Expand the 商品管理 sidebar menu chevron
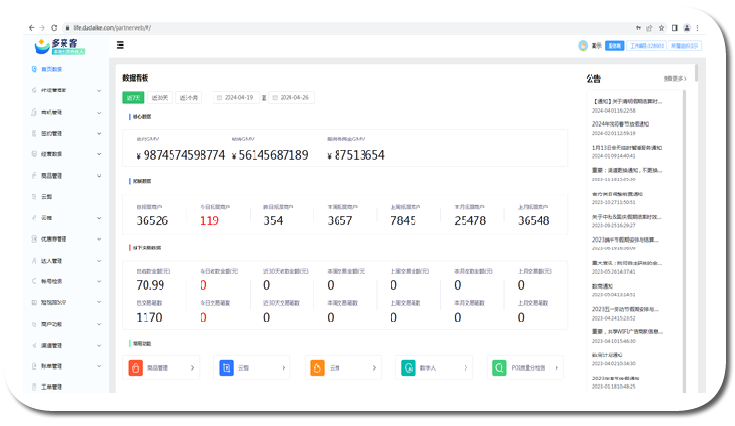 (99, 175)
